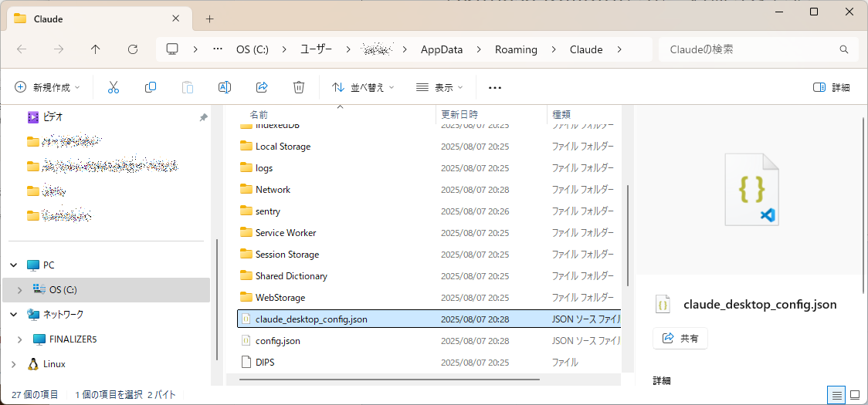Go back with the left arrow

tap(22, 49)
